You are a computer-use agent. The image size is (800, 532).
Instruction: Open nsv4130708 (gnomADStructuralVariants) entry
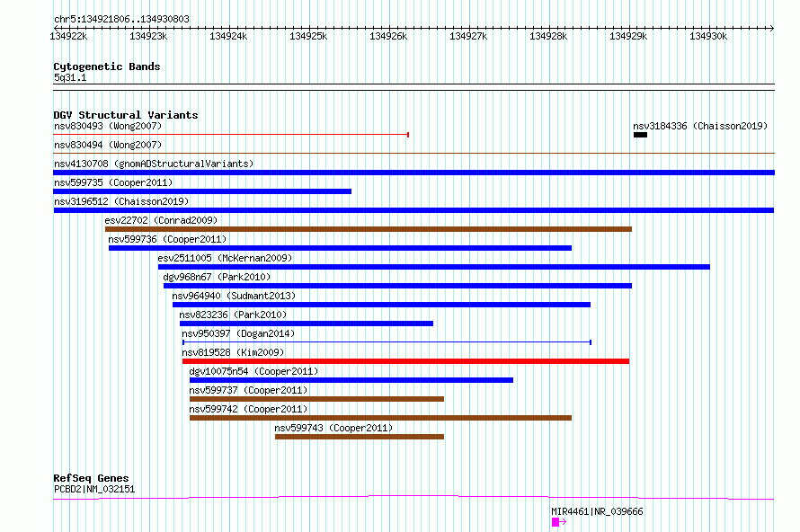tap(154, 164)
